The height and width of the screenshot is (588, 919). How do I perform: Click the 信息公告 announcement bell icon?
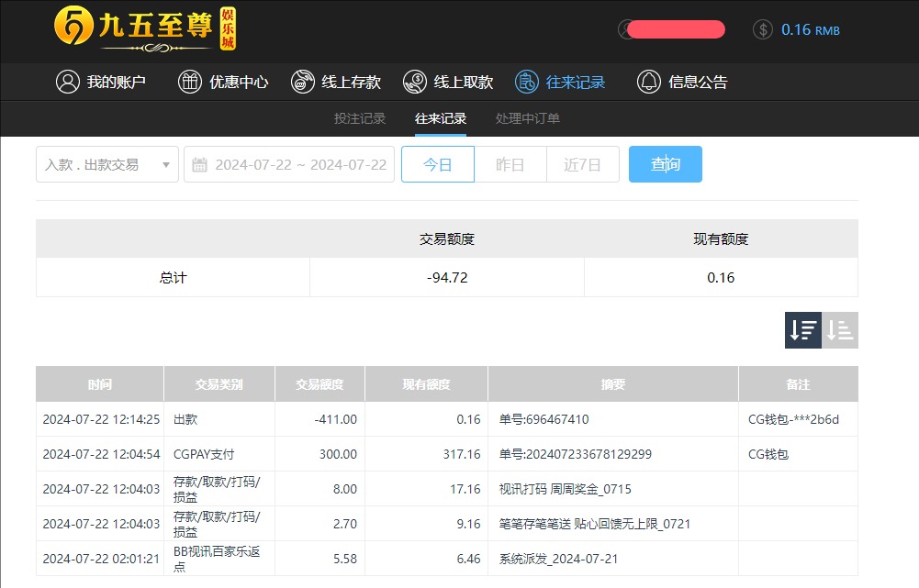(x=648, y=82)
